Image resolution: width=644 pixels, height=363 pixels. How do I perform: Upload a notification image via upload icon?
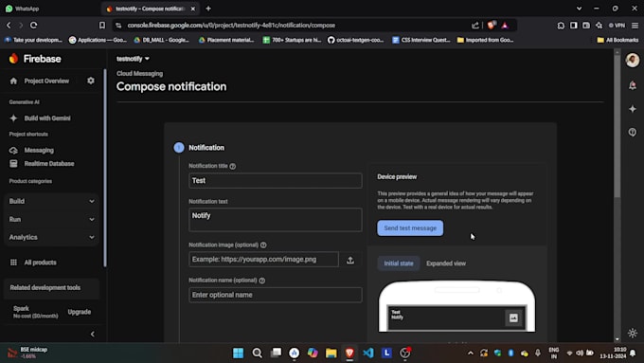click(x=350, y=260)
